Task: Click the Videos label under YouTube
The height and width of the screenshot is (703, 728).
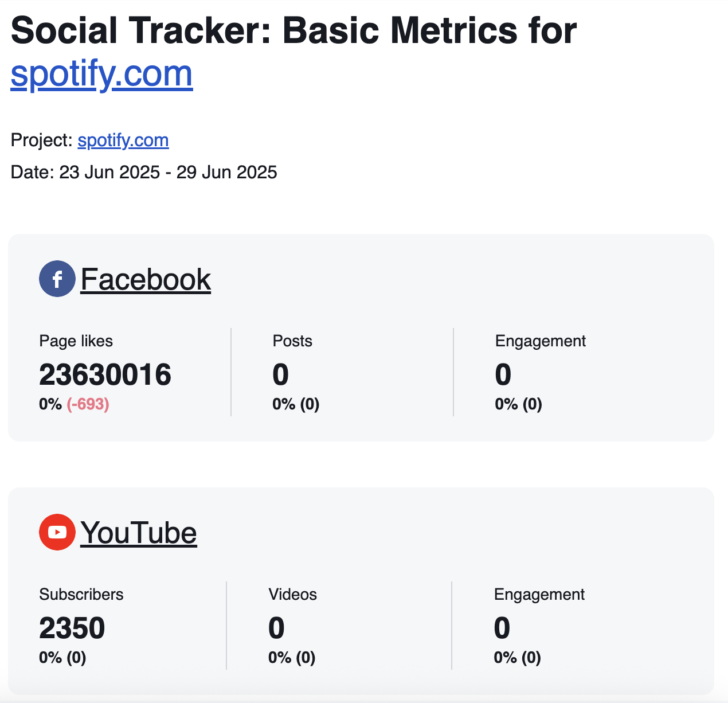Action: point(292,595)
